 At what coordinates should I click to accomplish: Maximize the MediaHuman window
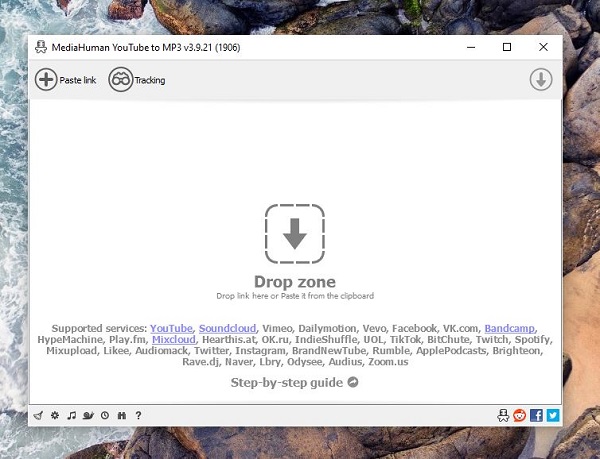(x=507, y=47)
